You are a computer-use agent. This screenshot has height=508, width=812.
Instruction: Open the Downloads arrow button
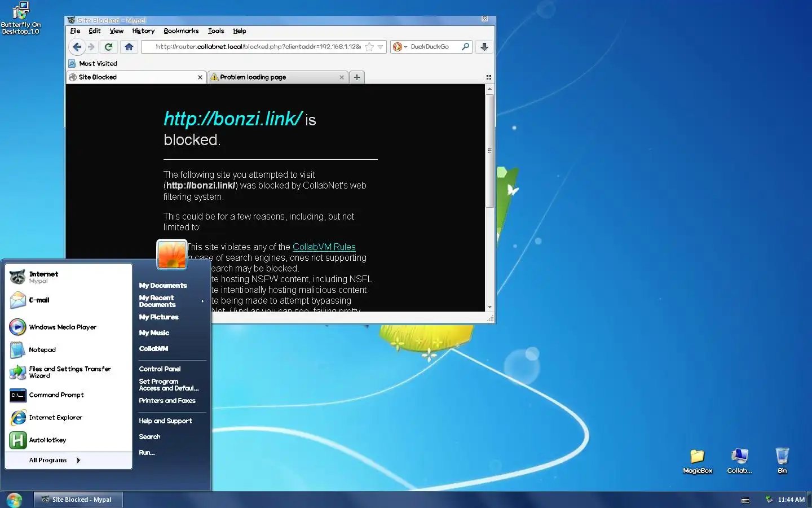point(484,47)
